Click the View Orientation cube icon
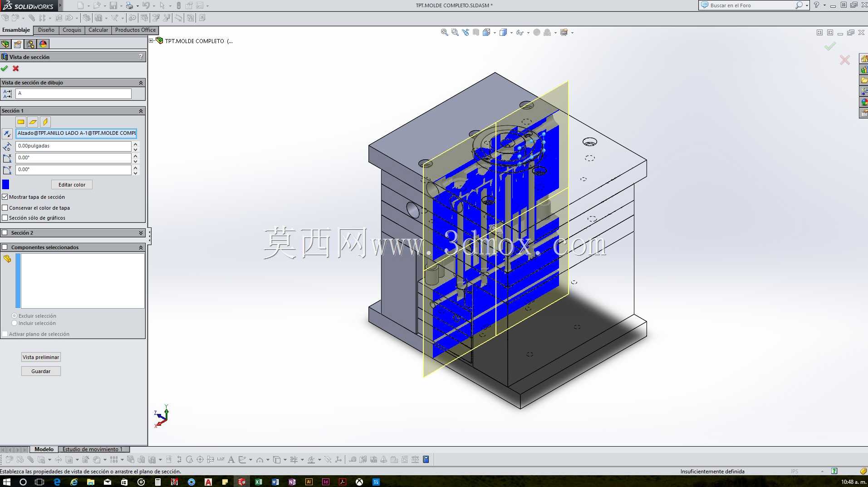This screenshot has height=487, width=868. pyautogui.click(x=486, y=32)
